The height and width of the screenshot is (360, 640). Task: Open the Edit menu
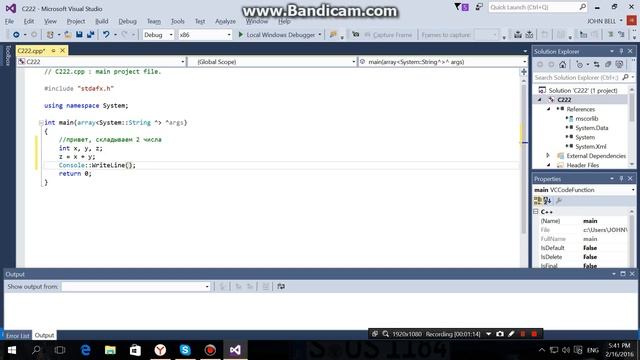point(29,21)
